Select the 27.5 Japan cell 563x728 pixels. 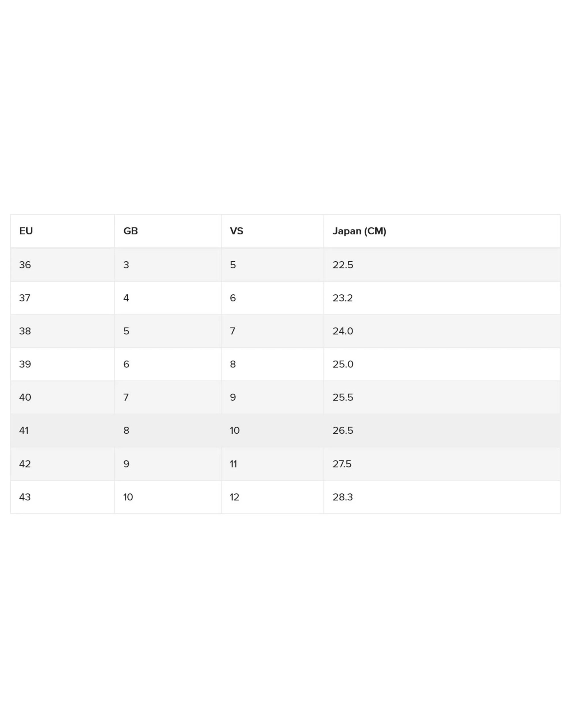click(442, 464)
